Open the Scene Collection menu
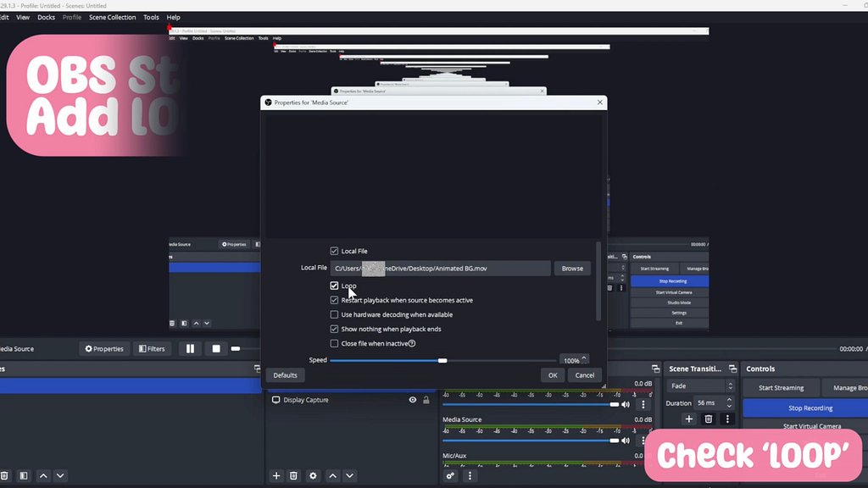 point(112,17)
